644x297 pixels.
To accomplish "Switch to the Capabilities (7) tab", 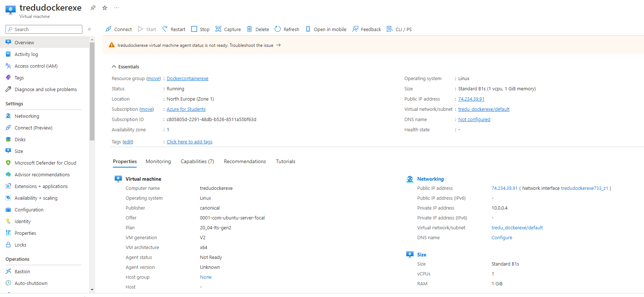I will pyautogui.click(x=197, y=162).
